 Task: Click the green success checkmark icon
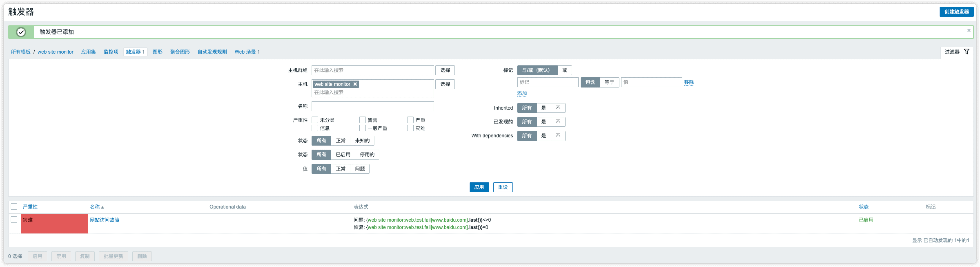[21, 32]
